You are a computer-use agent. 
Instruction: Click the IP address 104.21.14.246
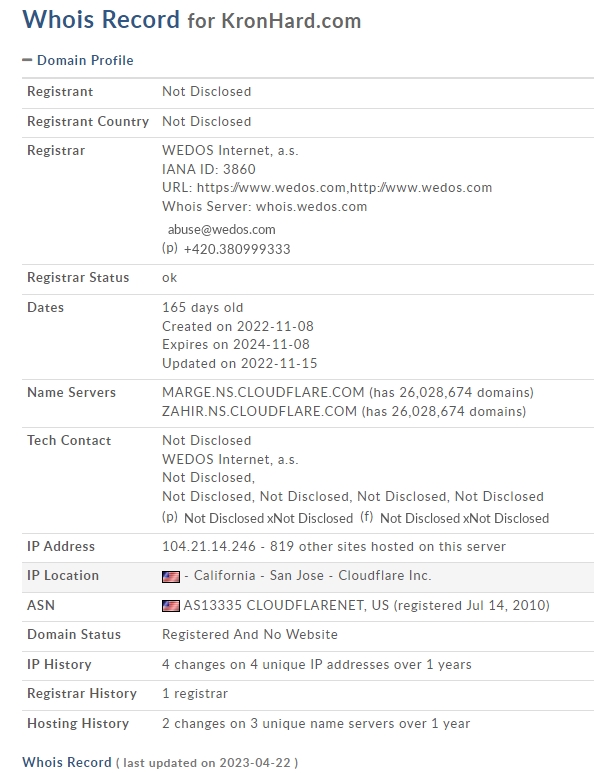(209, 546)
